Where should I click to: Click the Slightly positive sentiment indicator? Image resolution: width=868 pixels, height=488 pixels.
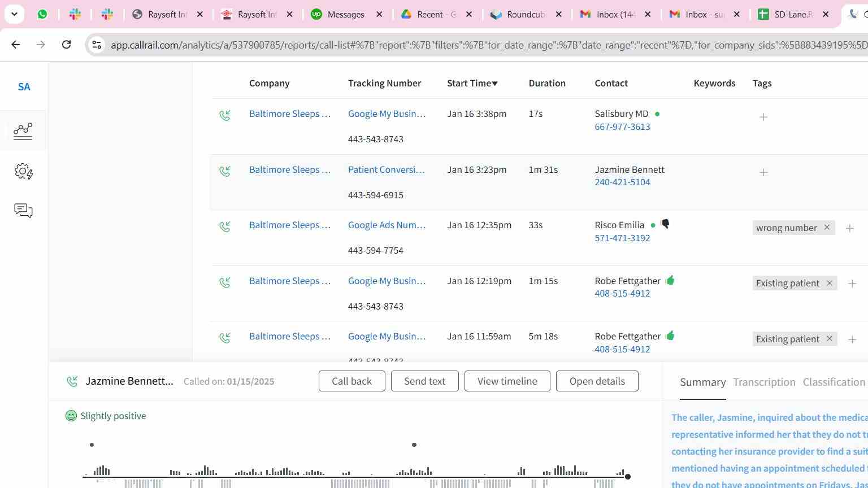point(106,416)
